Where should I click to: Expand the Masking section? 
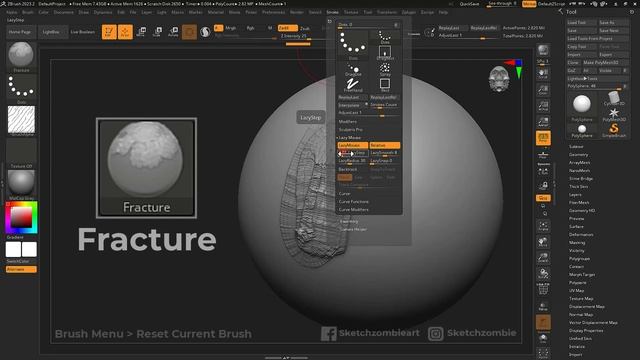click(x=577, y=242)
